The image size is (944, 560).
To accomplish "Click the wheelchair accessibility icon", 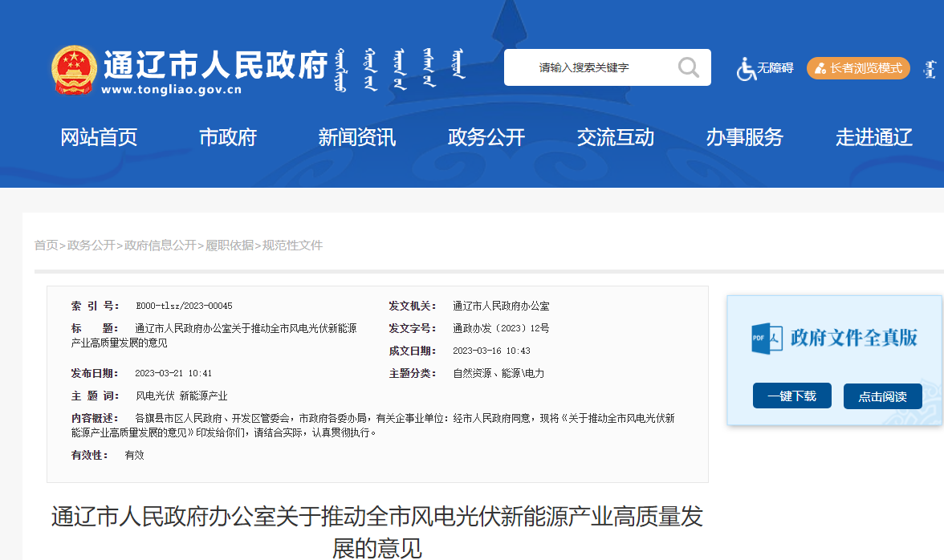I will pyautogui.click(x=747, y=69).
